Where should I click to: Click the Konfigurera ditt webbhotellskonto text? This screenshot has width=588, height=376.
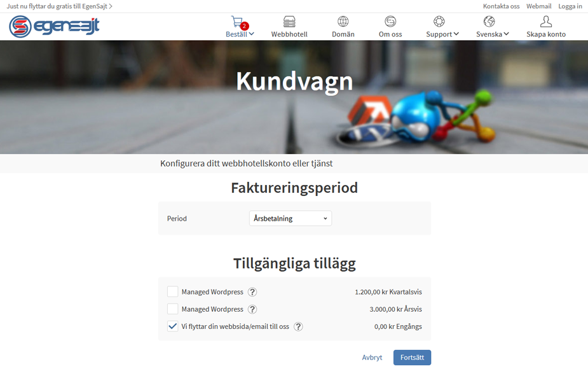(x=247, y=164)
